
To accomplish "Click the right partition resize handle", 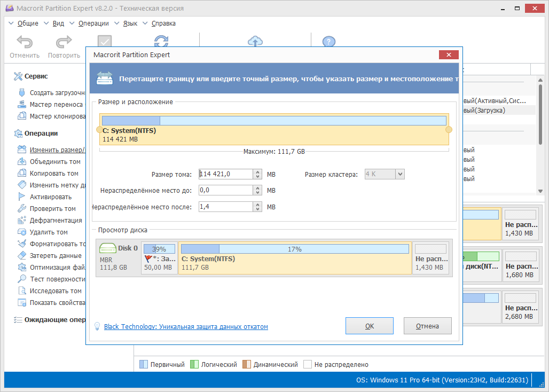I will 449,129.
